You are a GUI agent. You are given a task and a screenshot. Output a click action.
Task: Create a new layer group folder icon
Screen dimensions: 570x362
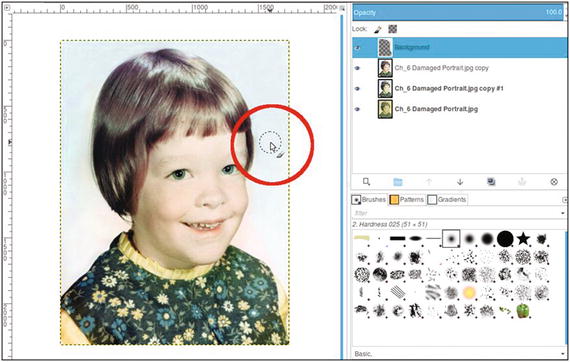398,181
